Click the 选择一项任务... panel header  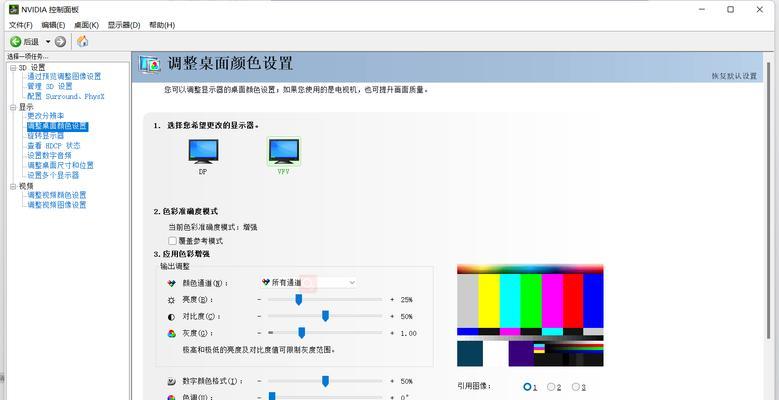[x=27, y=57]
